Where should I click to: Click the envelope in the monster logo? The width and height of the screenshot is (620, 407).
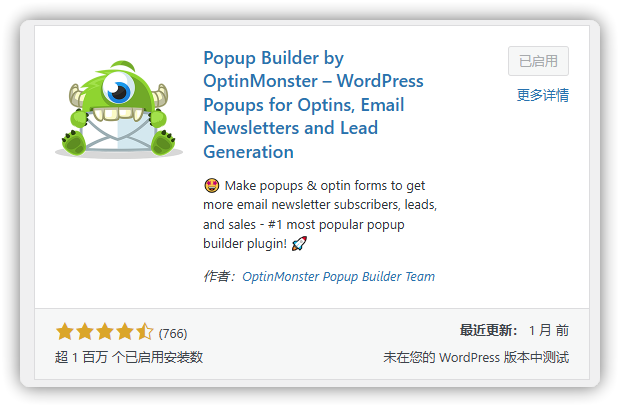pyautogui.click(x=118, y=134)
